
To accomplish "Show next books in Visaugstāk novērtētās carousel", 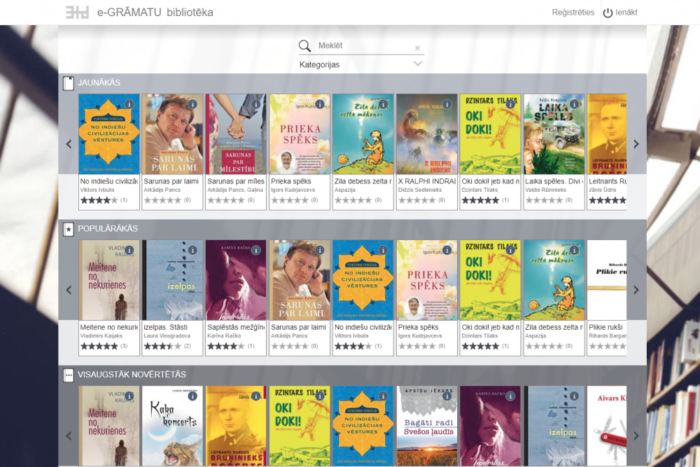I will (636, 436).
